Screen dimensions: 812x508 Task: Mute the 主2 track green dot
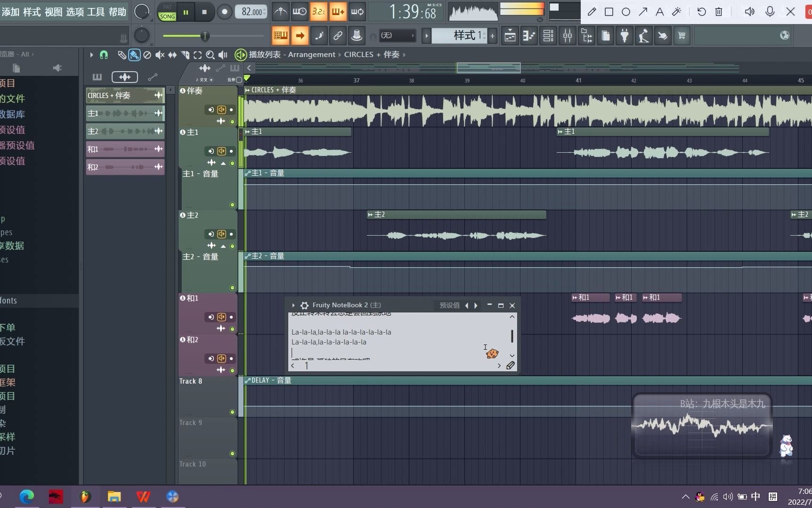tap(232, 246)
